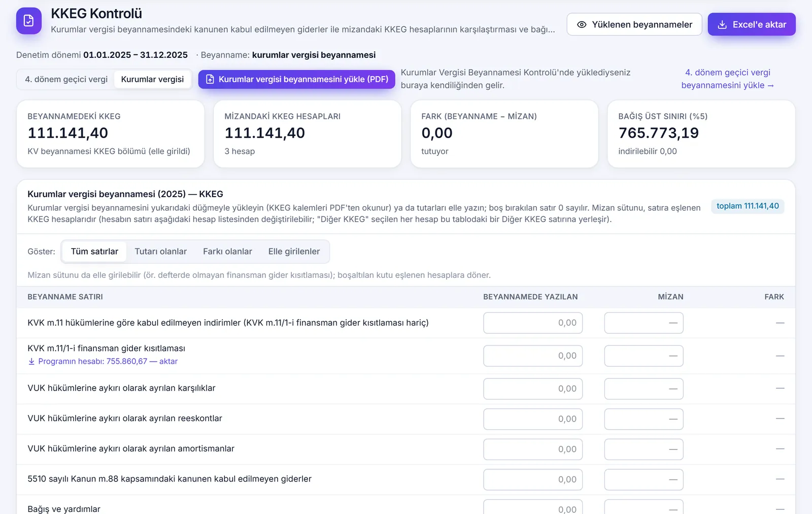The image size is (812, 514).
Task: Click Beyannamede yazılan field for ayrılan karşılıklar
Action: 533,389
